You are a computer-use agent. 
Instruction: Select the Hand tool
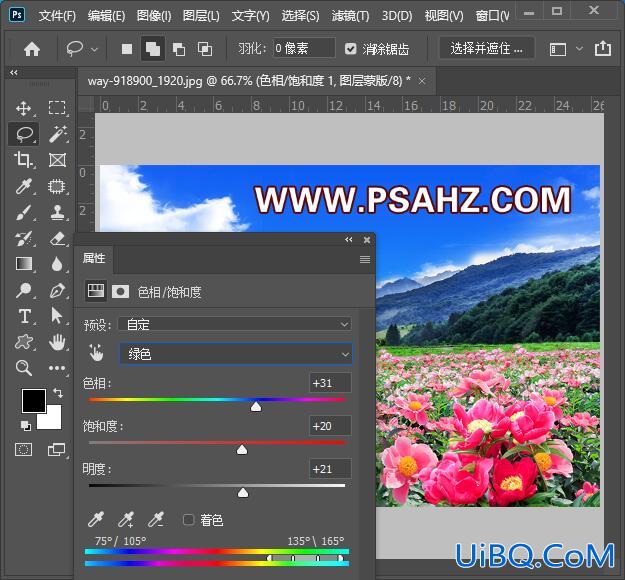coord(57,342)
